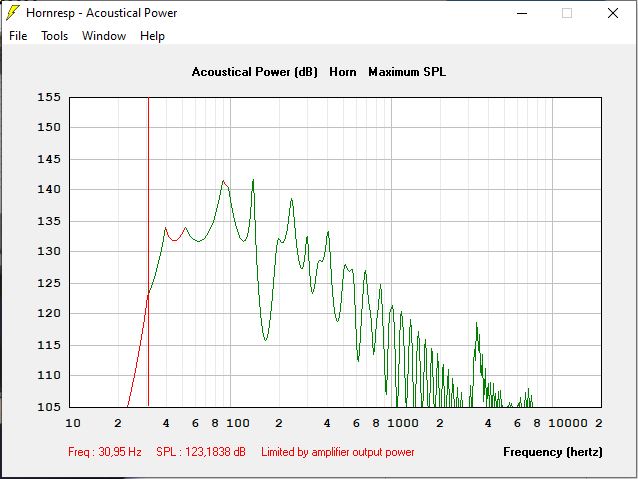Click the Hornresp lightning bolt title icon
The height and width of the screenshot is (479, 638).
click(13, 13)
